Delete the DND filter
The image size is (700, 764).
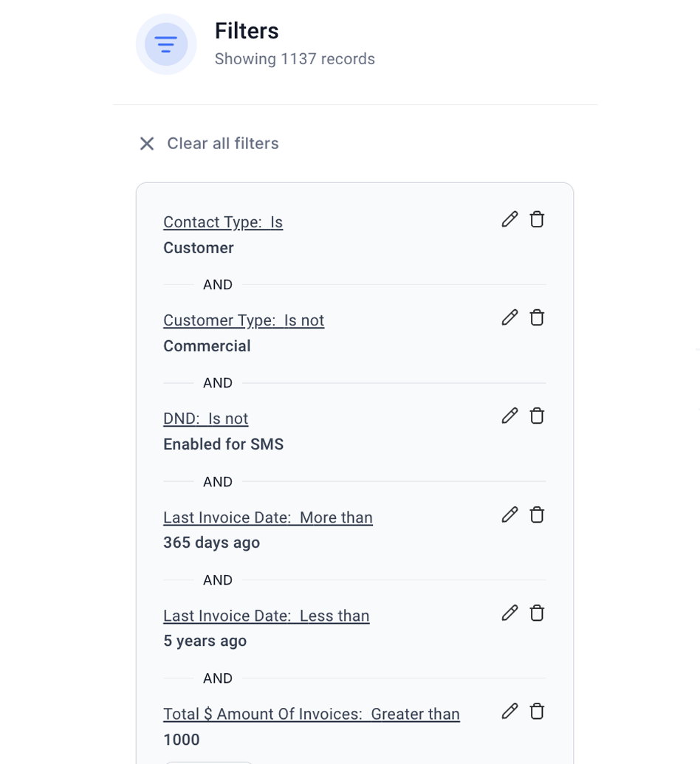pyautogui.click(x=537, y=416)
